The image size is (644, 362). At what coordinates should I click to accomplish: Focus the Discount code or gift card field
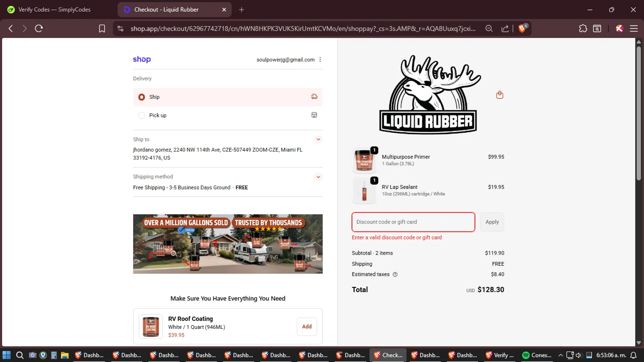pyautogui.click(x=413, y=222)
